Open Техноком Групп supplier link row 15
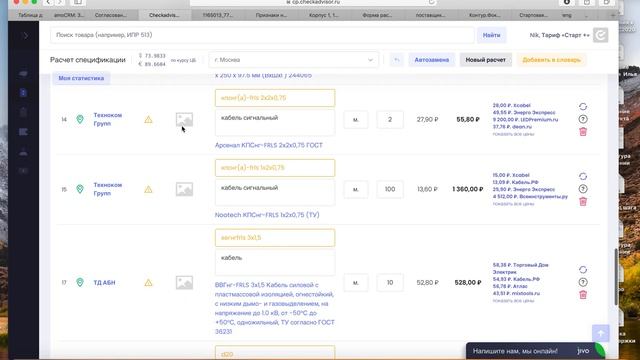 tap(108, 189)
